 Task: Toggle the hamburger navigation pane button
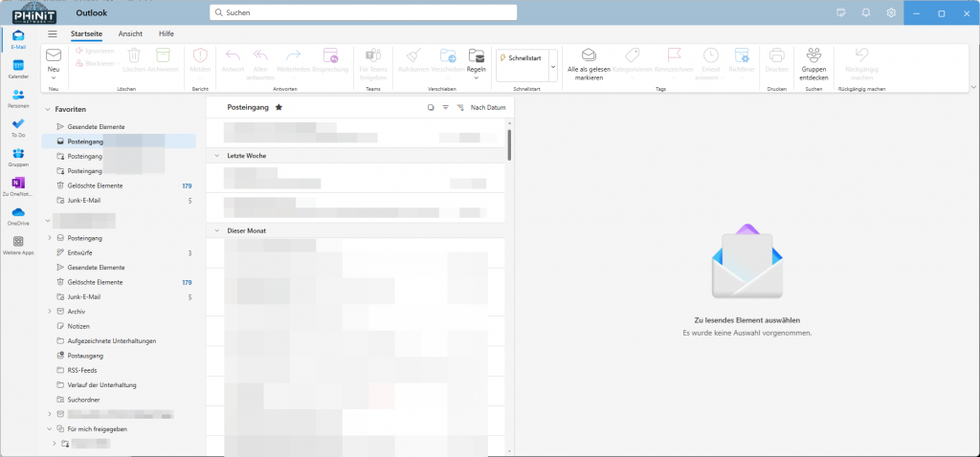53,33
